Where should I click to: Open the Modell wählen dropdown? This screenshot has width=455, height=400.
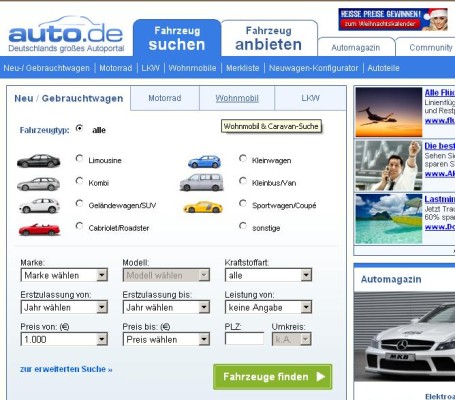click(166, 275)
